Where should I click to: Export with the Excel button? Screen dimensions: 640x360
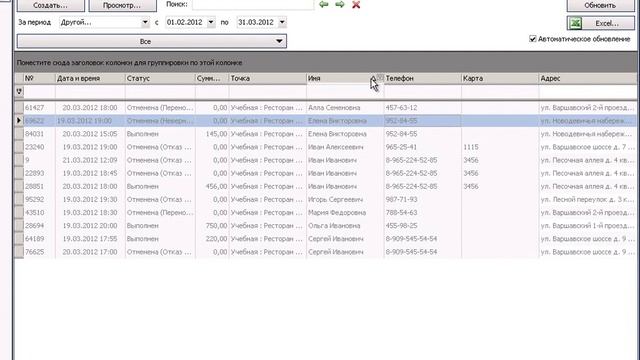(600, 23)
